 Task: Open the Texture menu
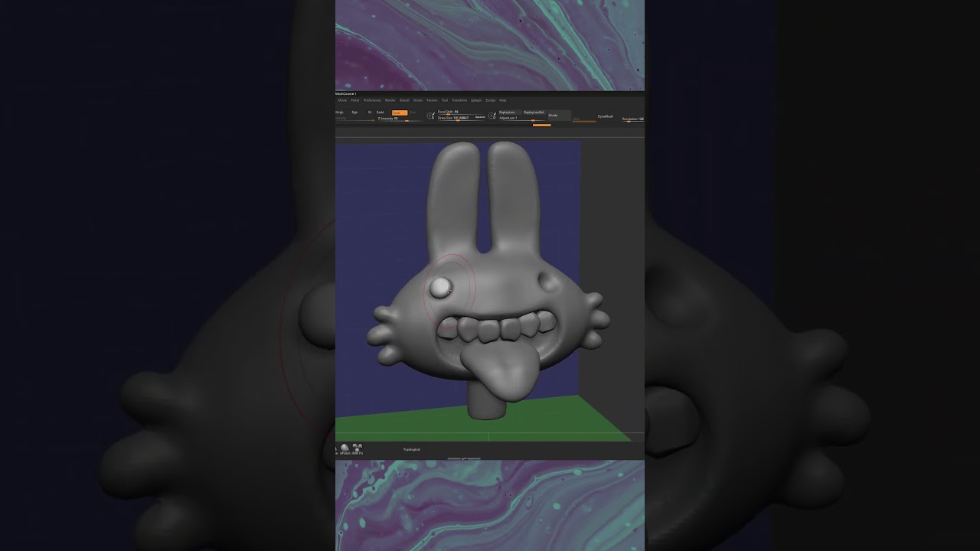[x=432, y=100]
